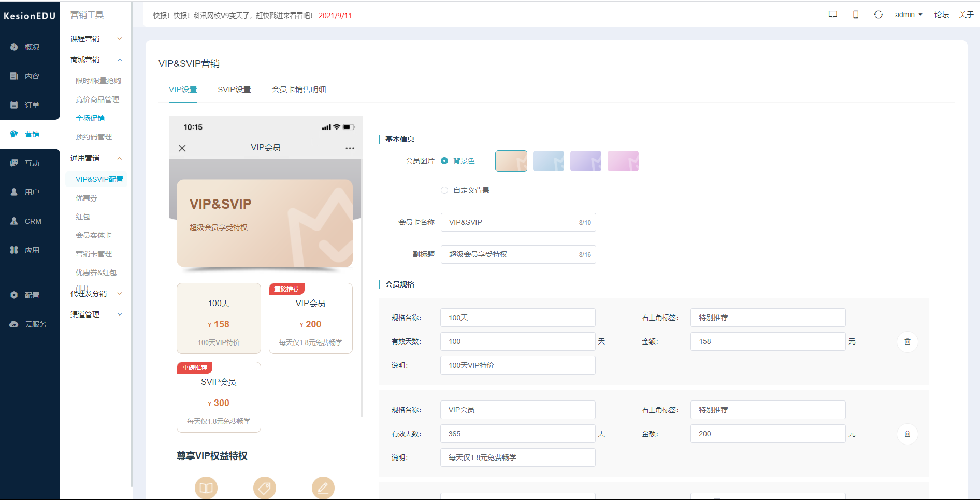Image resolution: width=980 pixels, height=501 pixels.
Task: Click the price tag icon under 尊享VIP权益特权
Action: (265, 488)
